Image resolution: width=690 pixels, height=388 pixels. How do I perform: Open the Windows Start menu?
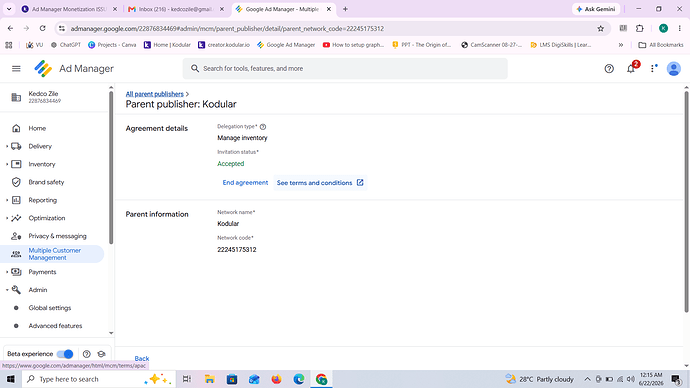(11, 379)
